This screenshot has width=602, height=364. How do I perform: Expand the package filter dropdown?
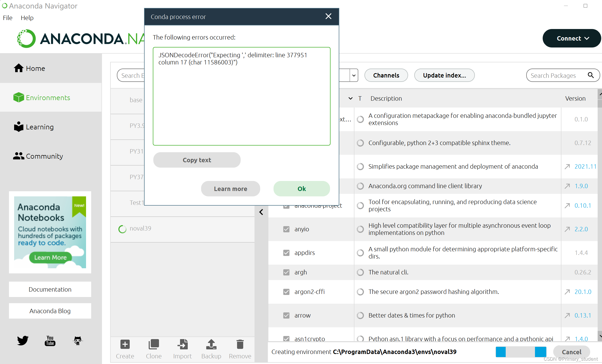[353, 75]
